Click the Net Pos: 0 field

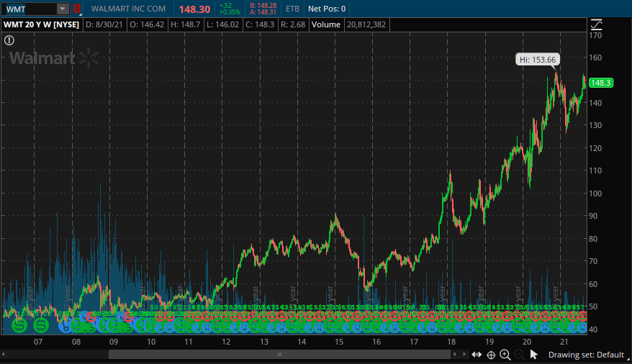[327, 9]
